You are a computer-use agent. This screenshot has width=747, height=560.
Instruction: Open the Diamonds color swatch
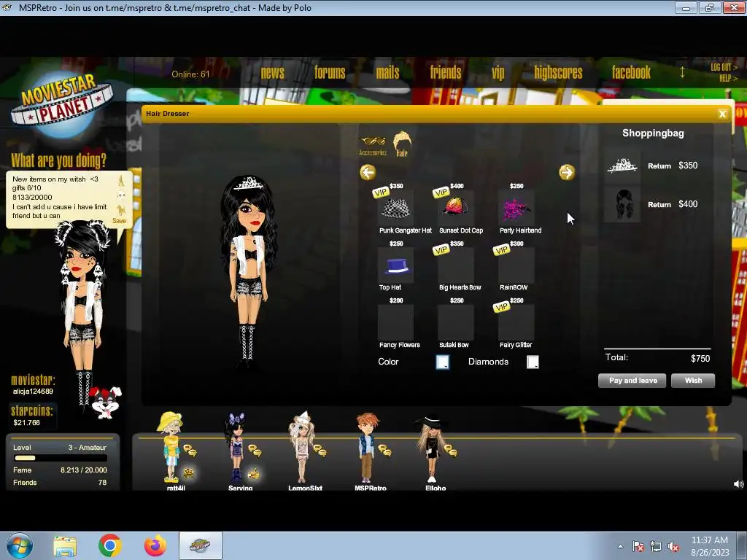click(x=533, y=362)
